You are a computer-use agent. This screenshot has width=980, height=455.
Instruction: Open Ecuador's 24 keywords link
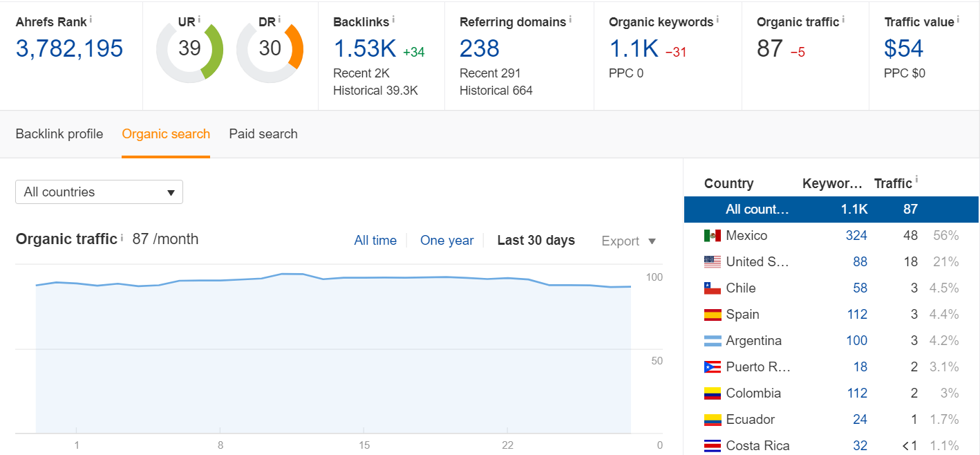coord(860,420)
